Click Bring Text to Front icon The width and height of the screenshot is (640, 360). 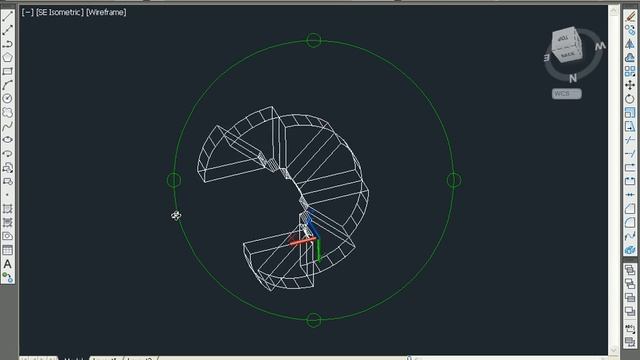pos(630,328)
